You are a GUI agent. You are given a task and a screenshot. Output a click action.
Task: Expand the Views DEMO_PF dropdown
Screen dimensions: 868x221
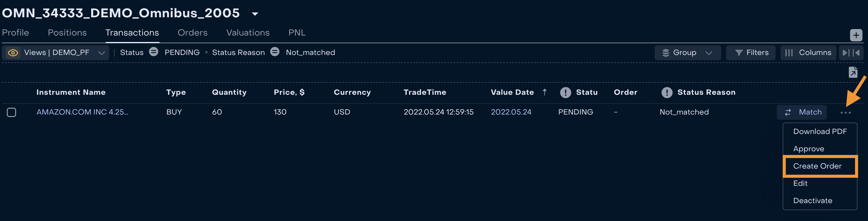click(x=101, y=53)
